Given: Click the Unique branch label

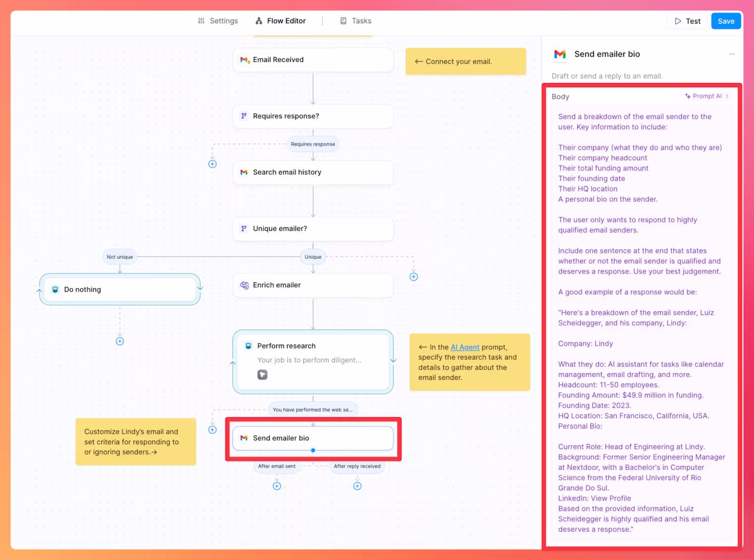Looking at the screenshot, I should coord(313,257).
